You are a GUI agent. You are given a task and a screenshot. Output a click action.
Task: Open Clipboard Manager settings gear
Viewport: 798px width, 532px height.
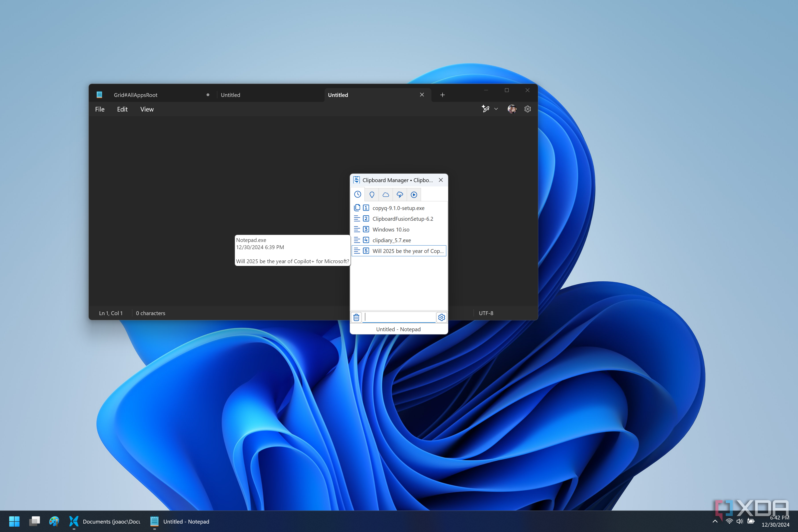tap(441, 317)
